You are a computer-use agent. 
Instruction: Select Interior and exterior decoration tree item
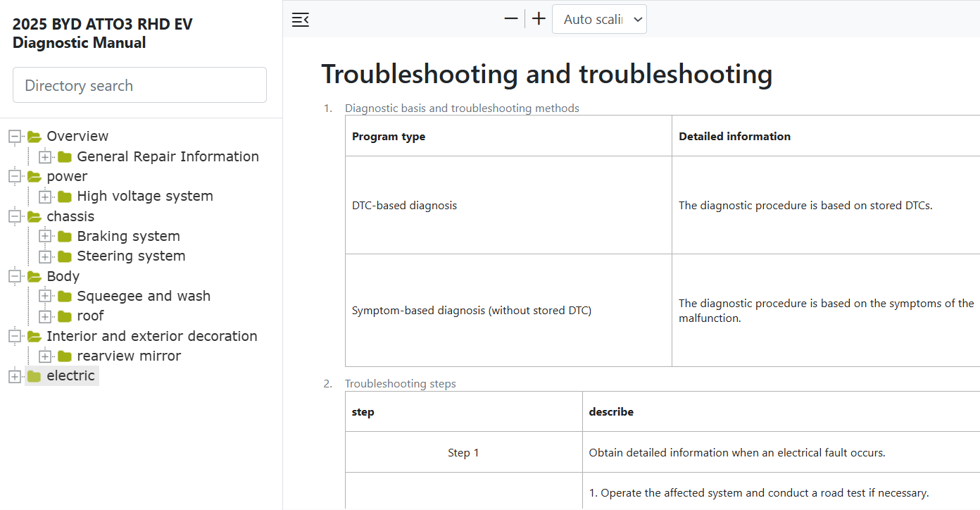[x=152, y=336]
